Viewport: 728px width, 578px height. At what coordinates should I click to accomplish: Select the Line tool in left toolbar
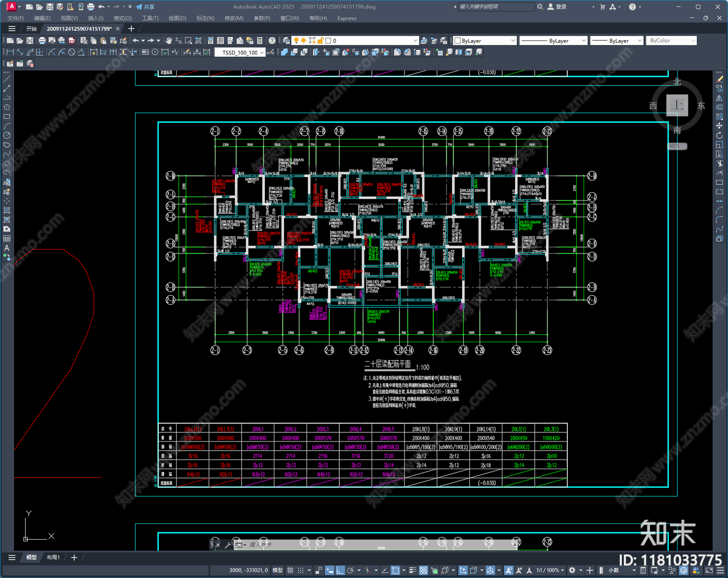click(x=7, y=79)
